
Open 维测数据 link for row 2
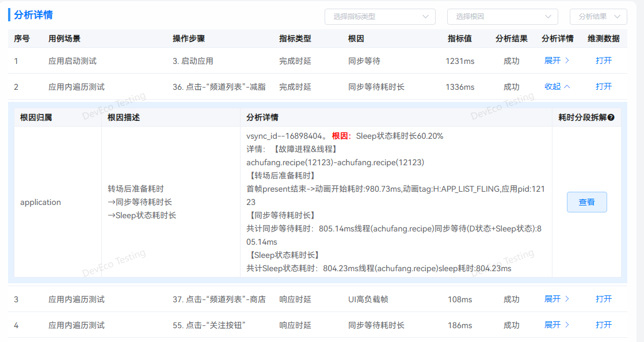(604, 86)
